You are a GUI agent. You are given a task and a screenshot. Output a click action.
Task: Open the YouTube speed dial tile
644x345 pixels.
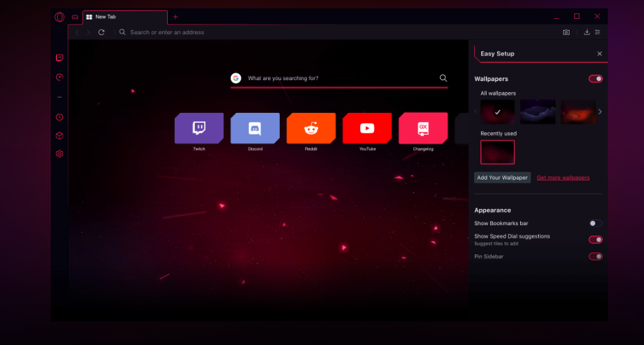(x=367, y=128)
